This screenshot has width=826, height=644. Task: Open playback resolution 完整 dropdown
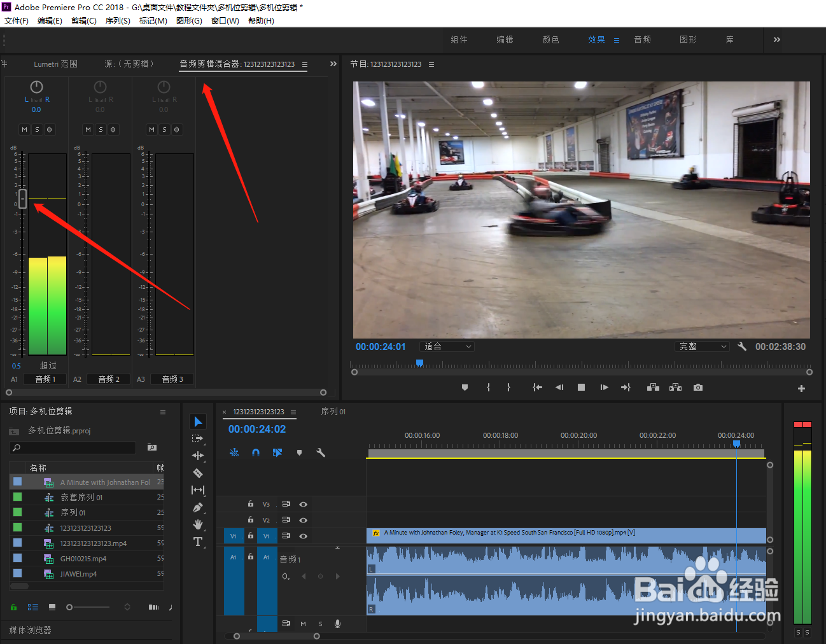point(702,346)
